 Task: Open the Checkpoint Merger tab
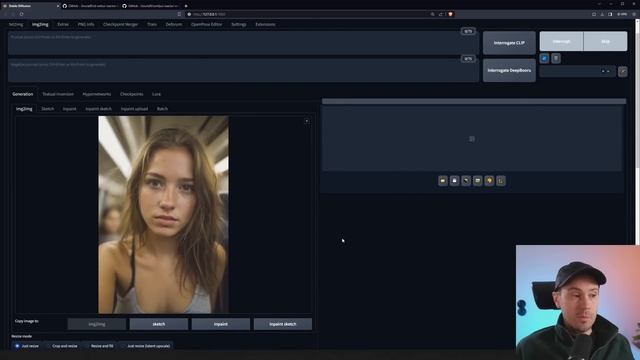tap(120, 24)
